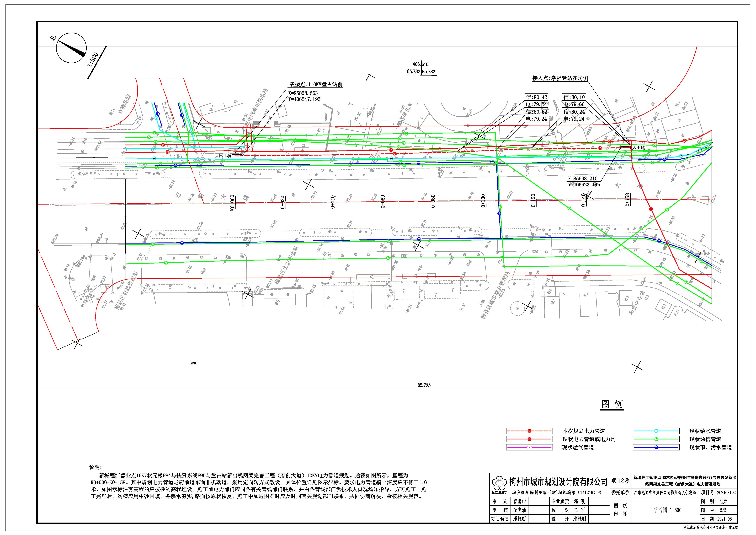The height and width of the screenshot is (535, 756).
Task: Click the X=85828.663 coordinate text
Action: (x=303, y=93)
